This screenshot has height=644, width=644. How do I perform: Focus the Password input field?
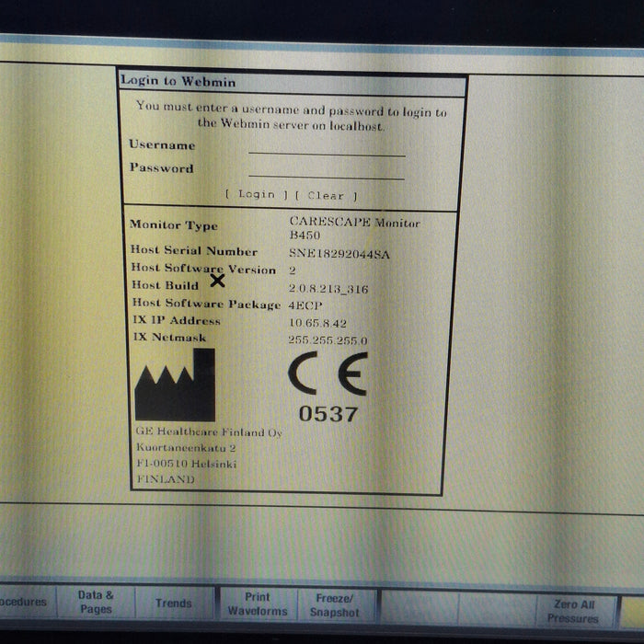click(x=327, y=171)
